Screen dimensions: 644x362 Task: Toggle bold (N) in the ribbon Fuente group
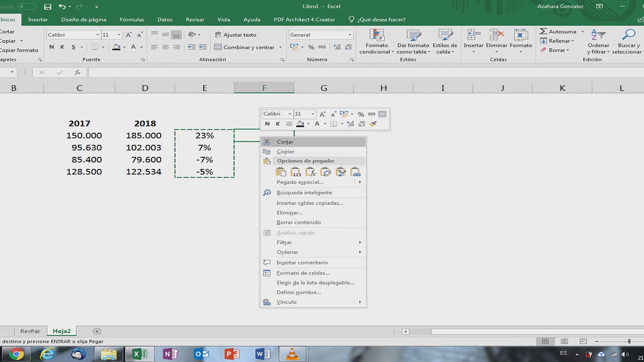click(51, 47)
